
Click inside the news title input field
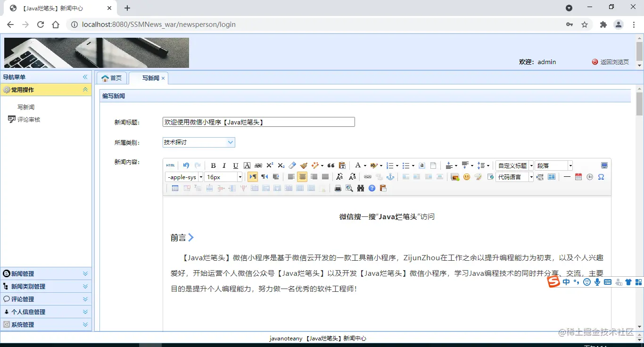(258, 122)
